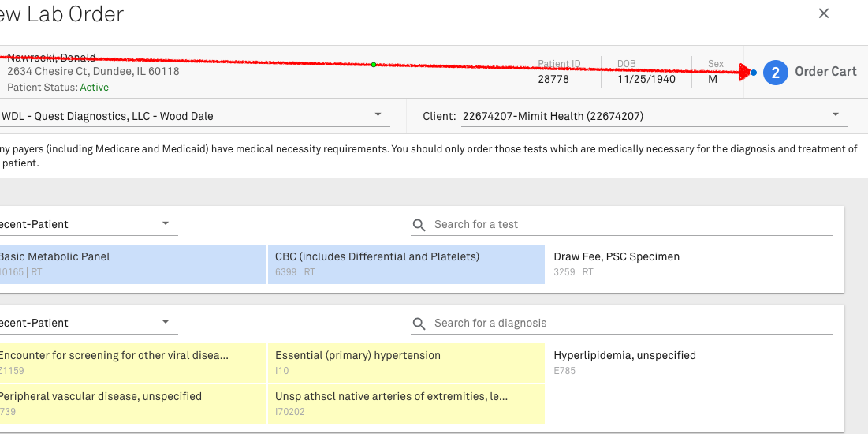Open the Order Cart
The height and width of the screenshot is (434, 868).
tap(825, 72)
